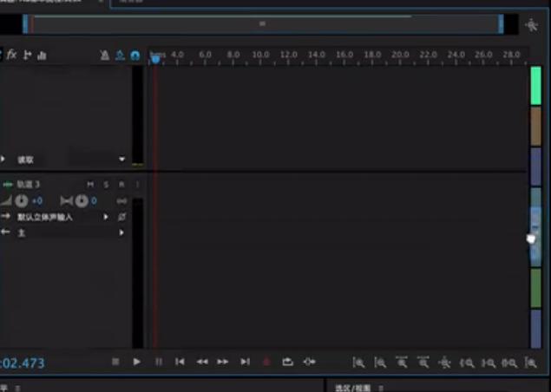Click the Fast Forward button
The height and width of the screenshot is (392, 551).
(x=223, y=362)
